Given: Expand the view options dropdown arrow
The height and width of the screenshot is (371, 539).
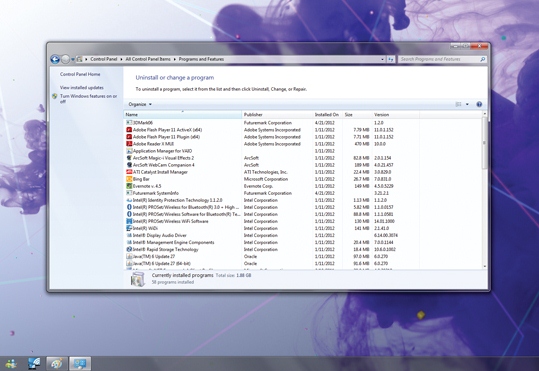Looking at the screenshot, I should pyautogui.click(x=467, y=104).
